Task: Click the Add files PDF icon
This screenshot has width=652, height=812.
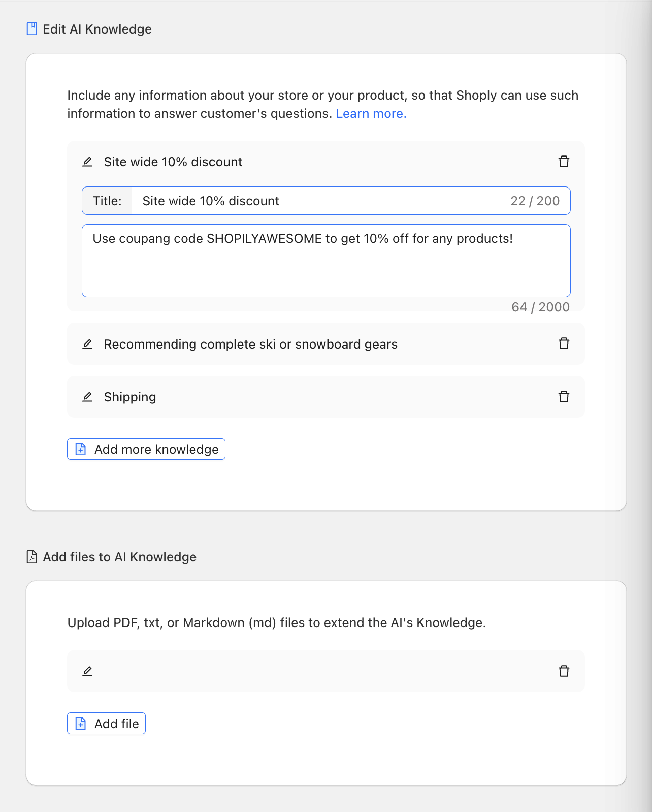Action: [31, 557]
